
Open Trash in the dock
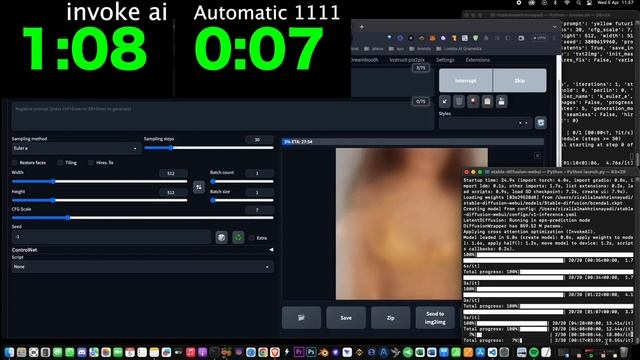tap(624, 352)
